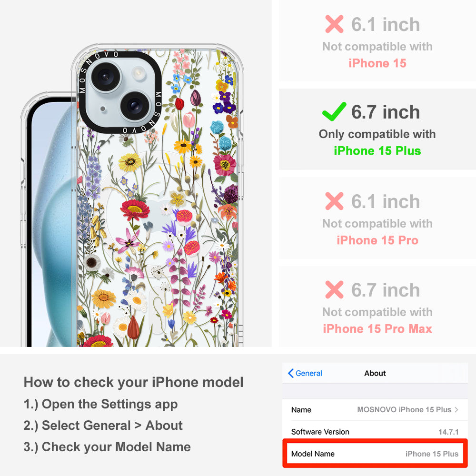Select the iPhone 15 Plus compatibility panel

377,129
